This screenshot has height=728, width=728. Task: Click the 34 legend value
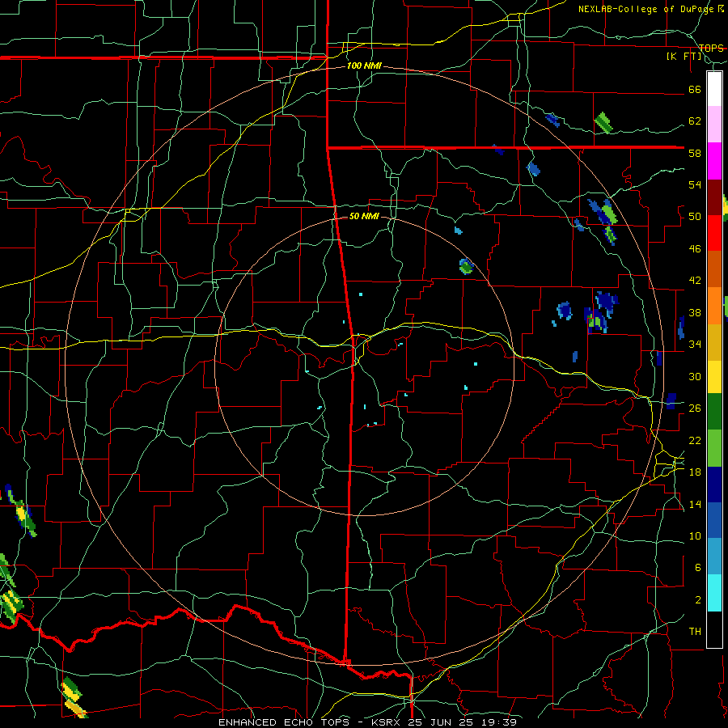pos(695,345)
